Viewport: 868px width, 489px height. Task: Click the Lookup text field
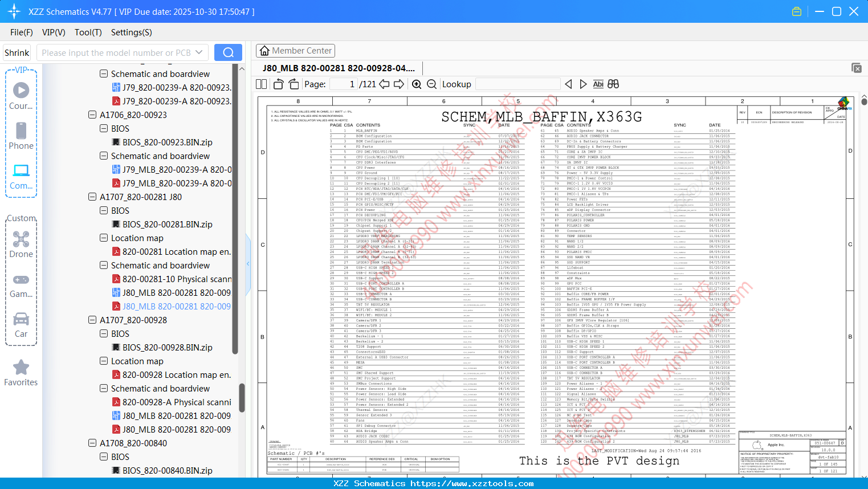click(x=517, y=84)
